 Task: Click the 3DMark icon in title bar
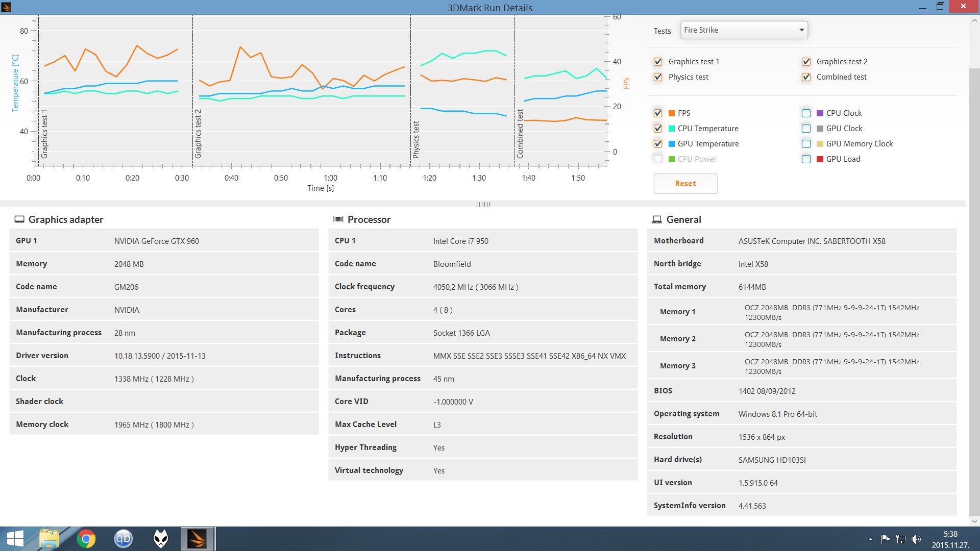pyautogui.click(x=6, y=7)
